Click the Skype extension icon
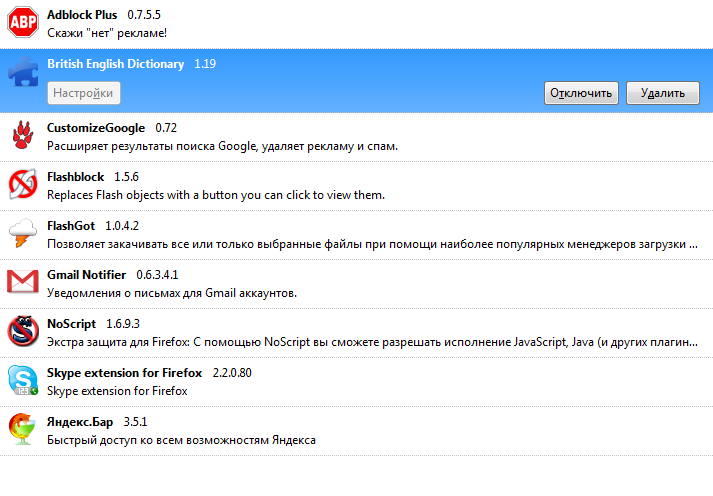The height and width of the screenshot is (496, 713). coord(23,380)
